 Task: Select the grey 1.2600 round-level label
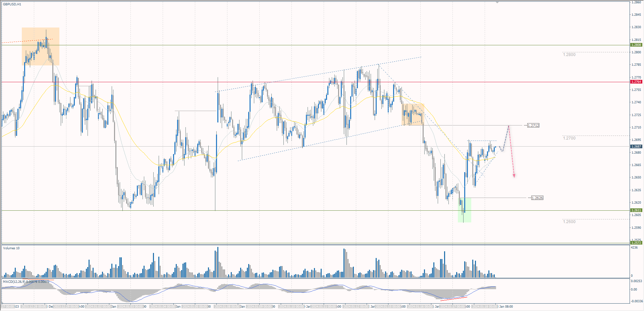point(569,221)
